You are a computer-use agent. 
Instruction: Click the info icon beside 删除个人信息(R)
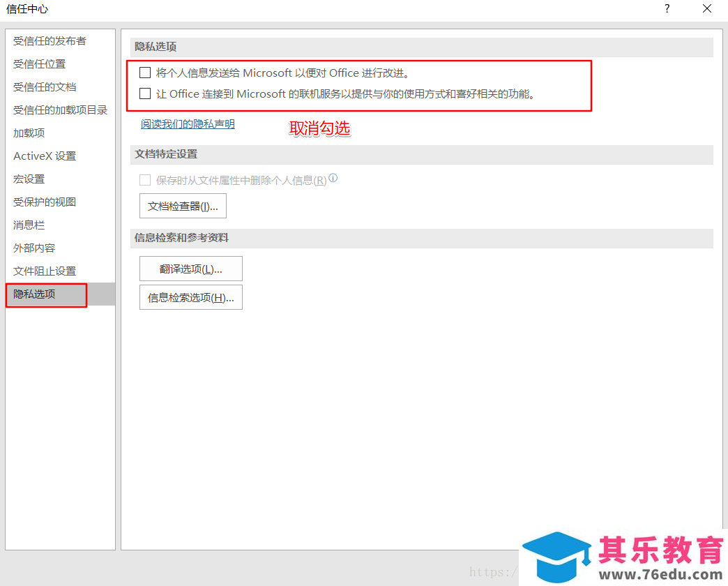point(333,177)
